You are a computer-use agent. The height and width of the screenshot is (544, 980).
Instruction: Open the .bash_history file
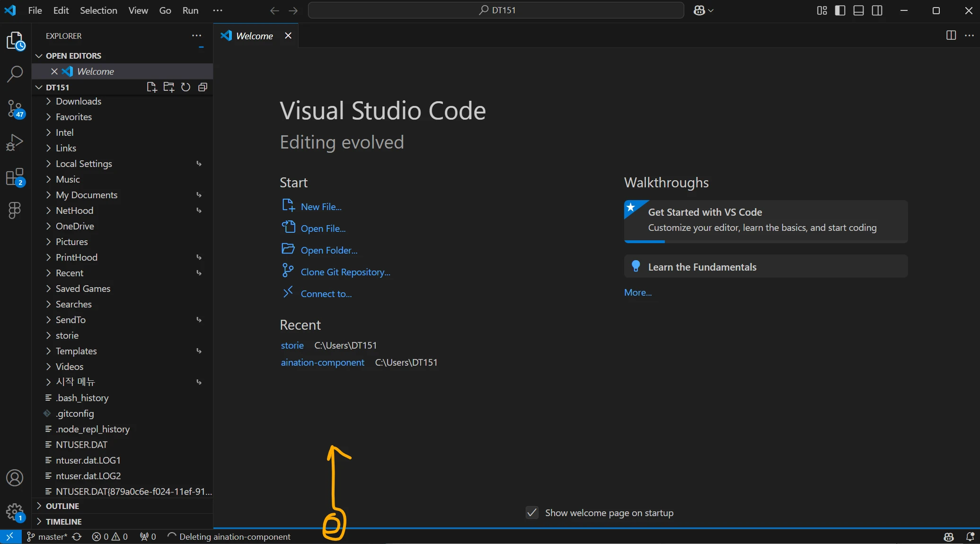pos(122,398)
